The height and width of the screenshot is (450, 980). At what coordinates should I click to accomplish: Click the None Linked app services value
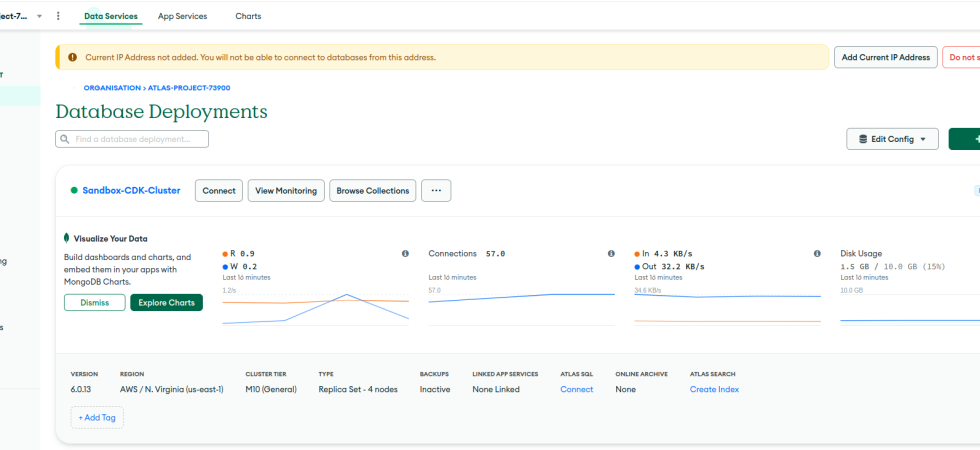pos(496,389)
